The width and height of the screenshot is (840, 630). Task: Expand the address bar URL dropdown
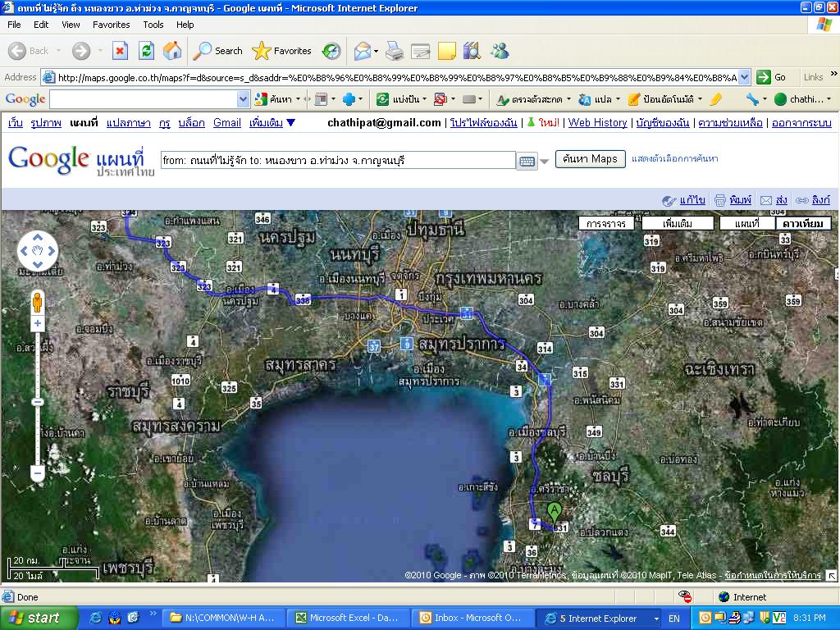coord(744,77)
